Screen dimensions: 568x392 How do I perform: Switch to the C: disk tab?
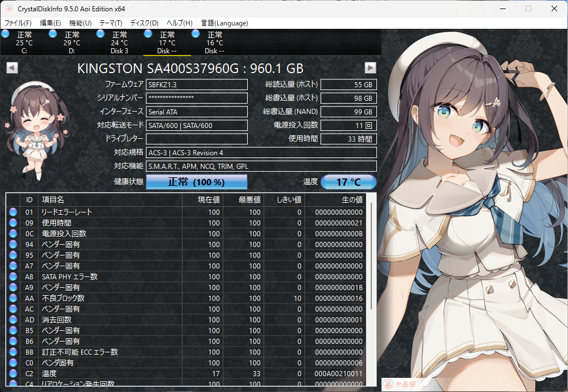pos(24,42)
